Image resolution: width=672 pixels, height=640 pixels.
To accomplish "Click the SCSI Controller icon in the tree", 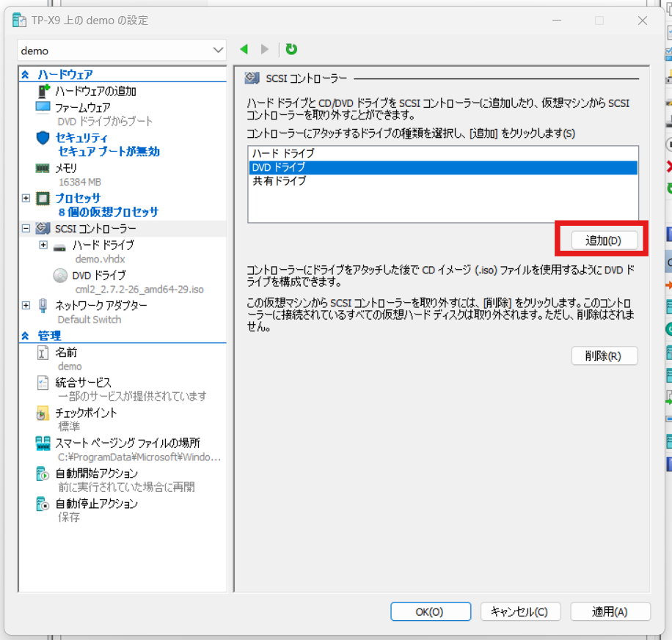I will click(x=43, y=228).
